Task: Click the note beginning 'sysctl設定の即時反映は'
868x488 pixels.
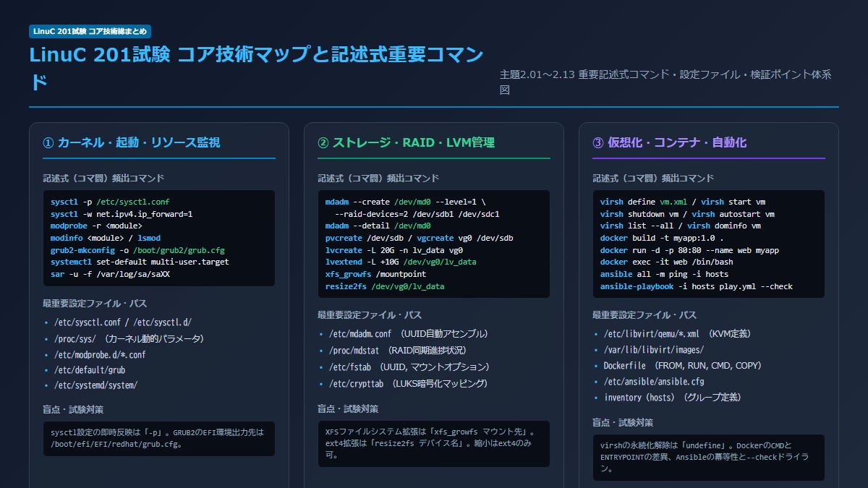Action: pos(158,439)
